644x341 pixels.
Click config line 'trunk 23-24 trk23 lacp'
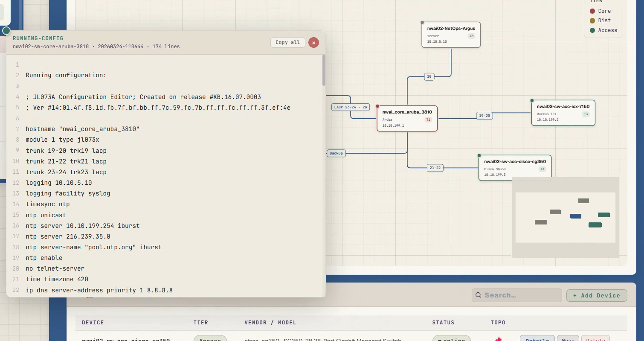tap(66, 172)
